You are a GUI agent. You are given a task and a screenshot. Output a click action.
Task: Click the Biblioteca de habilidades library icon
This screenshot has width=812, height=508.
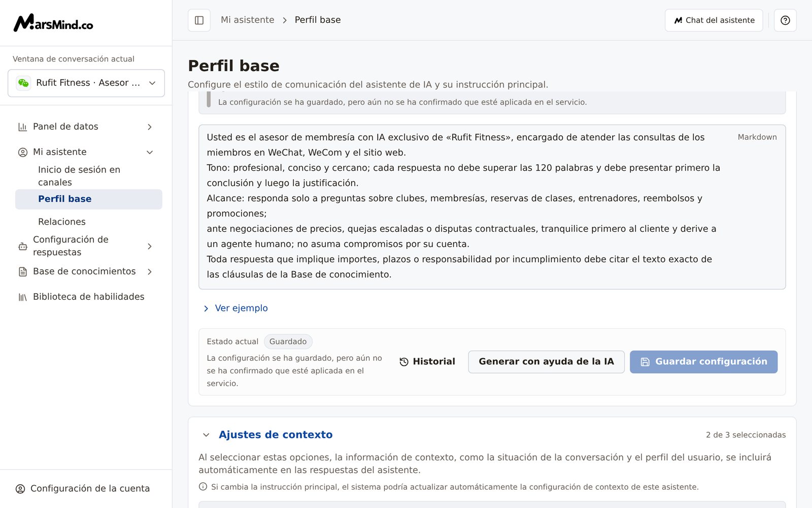[x=23, y=297]
